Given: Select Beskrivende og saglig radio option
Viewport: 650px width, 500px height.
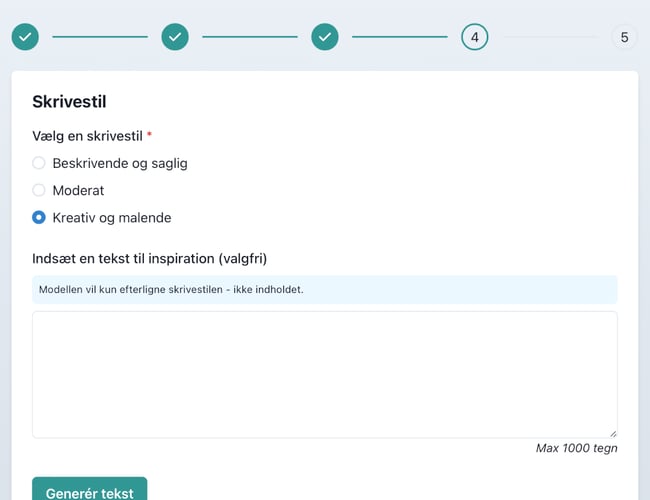Looking at the screenshot, I should click(39, 163).
